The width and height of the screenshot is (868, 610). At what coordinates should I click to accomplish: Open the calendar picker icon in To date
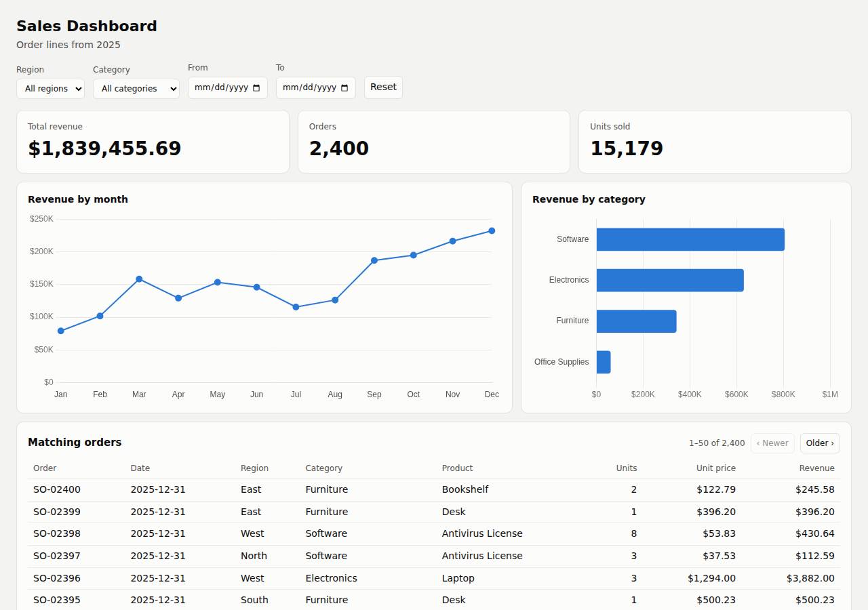344,88
